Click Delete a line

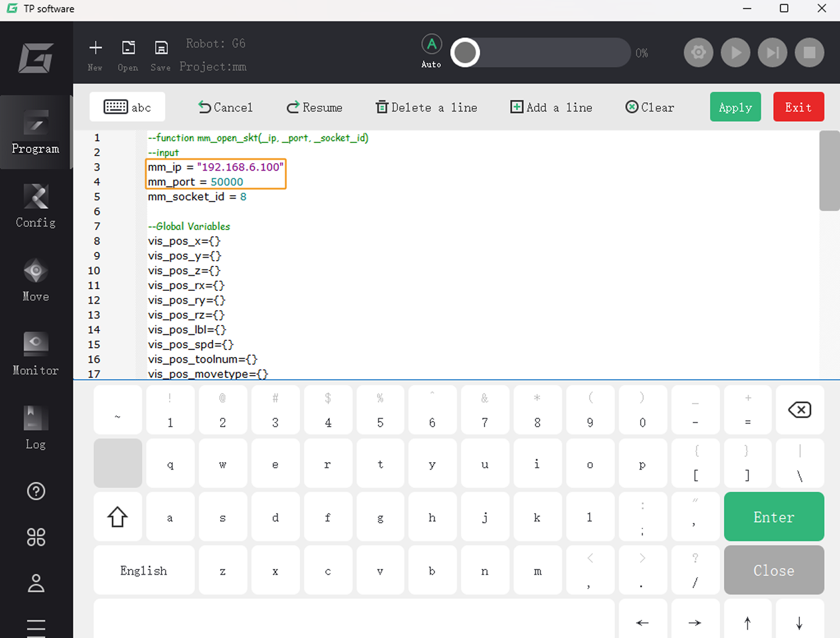[426, 107]
